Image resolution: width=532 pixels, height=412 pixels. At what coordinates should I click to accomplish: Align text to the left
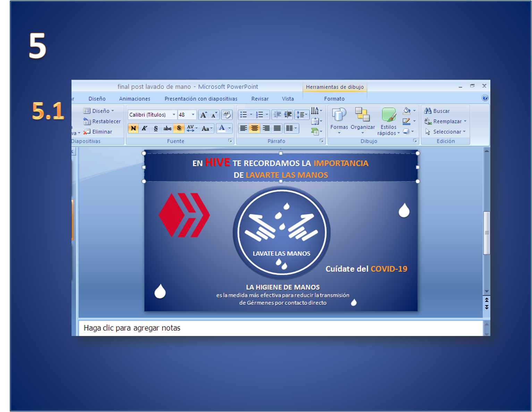[244, 128]
